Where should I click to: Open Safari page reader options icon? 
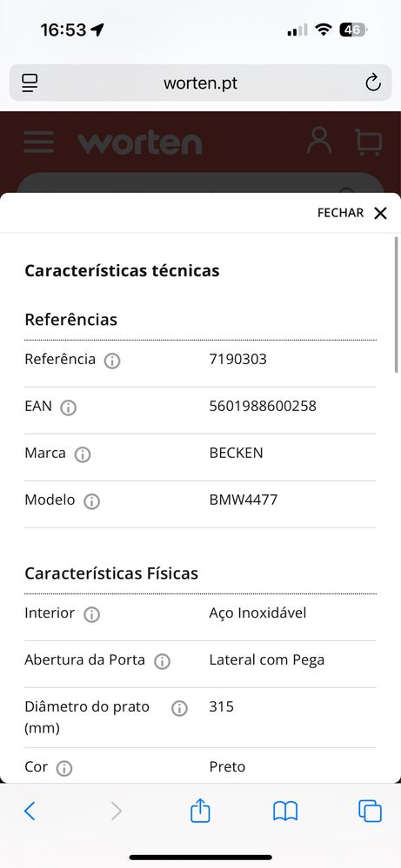[30, 83]
